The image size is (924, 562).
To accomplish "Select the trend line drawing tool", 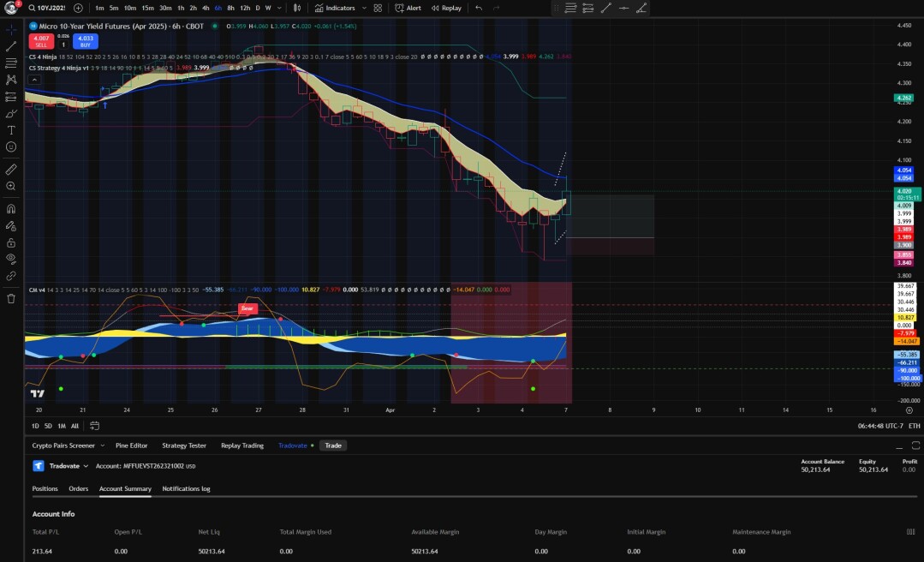I will [11, 46].
